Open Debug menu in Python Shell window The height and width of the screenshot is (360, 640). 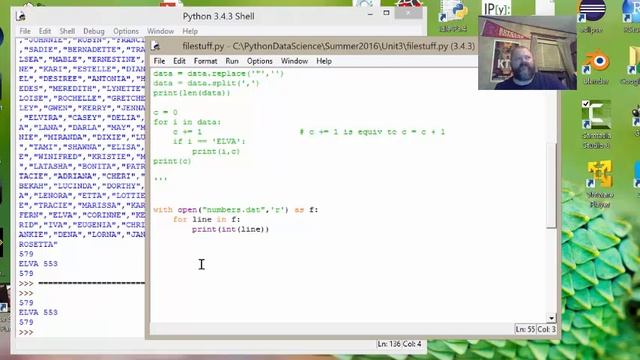click(94, 31)
